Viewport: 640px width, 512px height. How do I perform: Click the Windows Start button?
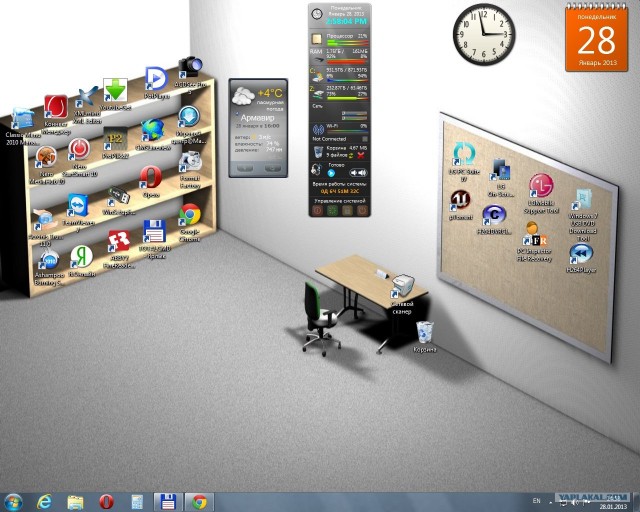14,501
